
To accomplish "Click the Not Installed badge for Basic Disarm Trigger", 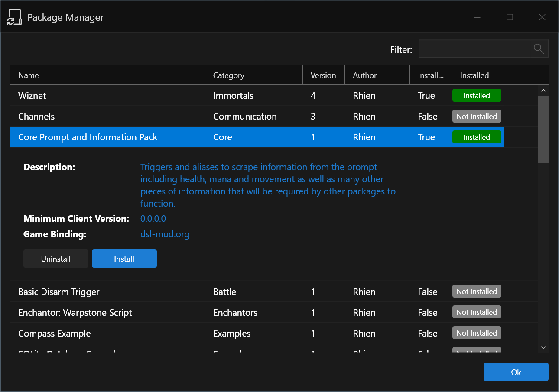I will [x=477, y=292].
